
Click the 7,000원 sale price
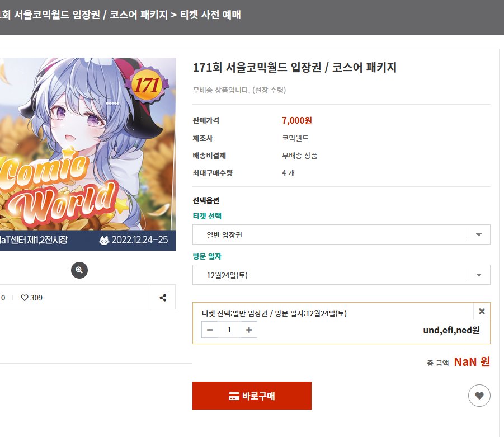point(297,120)
